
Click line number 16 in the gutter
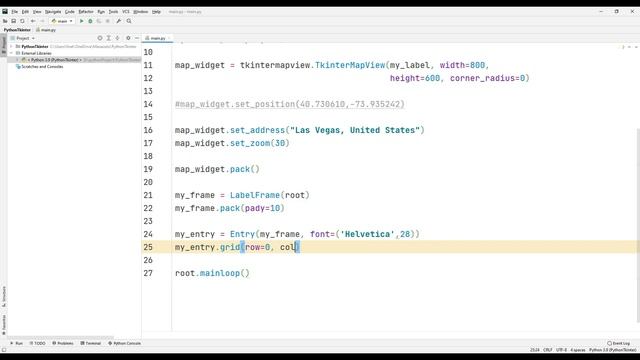pos(148,130)
